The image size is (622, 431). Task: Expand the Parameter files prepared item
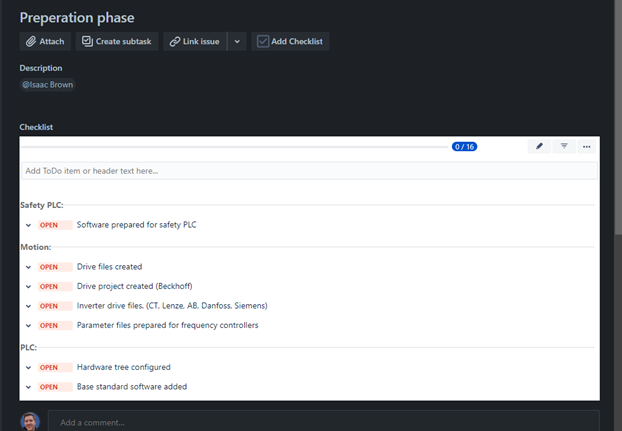click(x=28, y=326)
